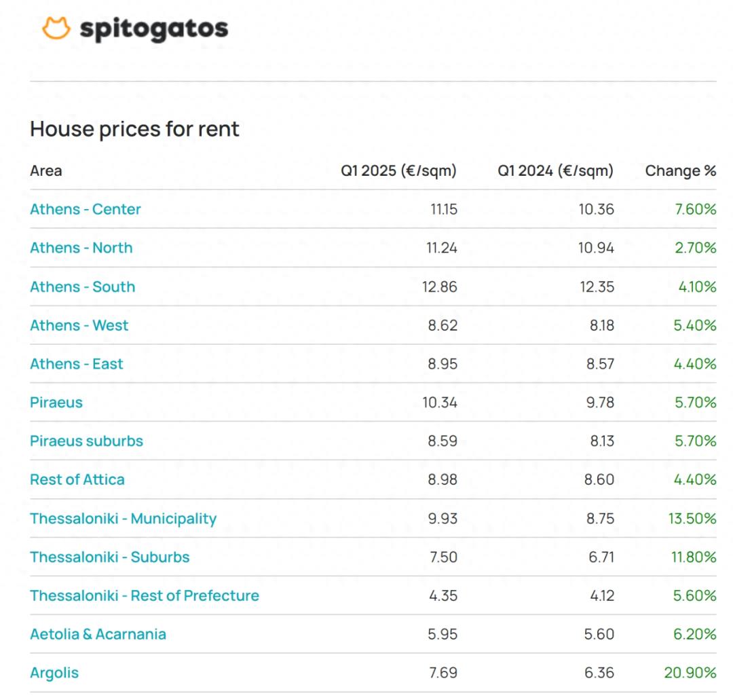
Task: Click the Thessaloniki - Suburbs link
Action: tap(110, 557)
